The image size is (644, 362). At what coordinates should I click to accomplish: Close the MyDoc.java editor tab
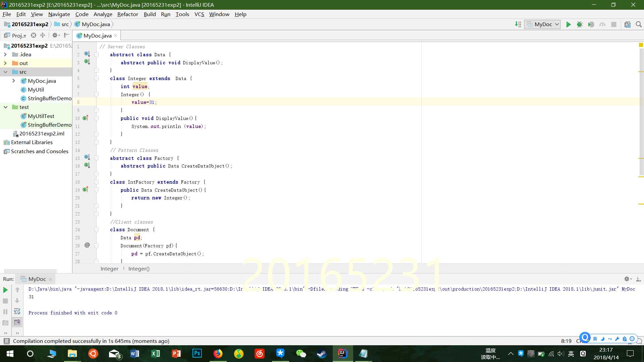[x=116, y=36]
